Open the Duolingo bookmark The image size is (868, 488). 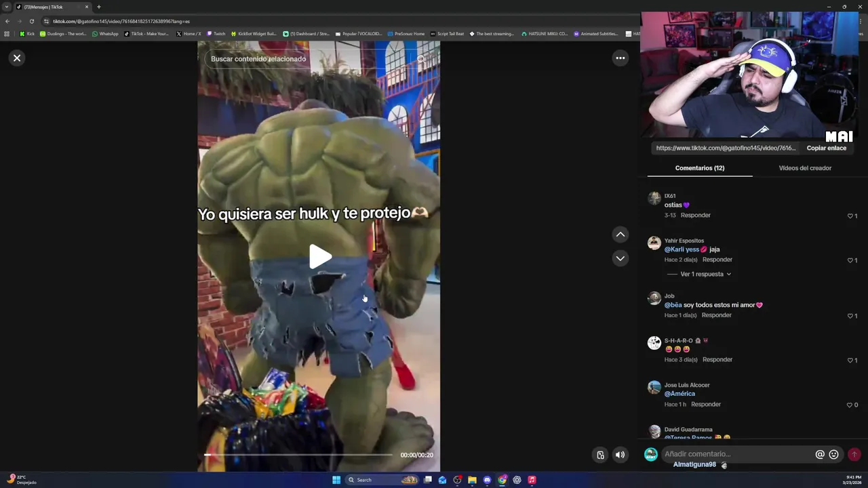pos(63,34)
